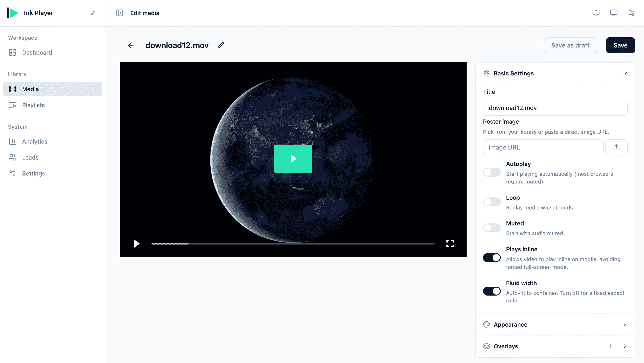Click the gear icon beside Basic Settings
This screenshot has height=363, width=644.
click(x=487, y=73)
